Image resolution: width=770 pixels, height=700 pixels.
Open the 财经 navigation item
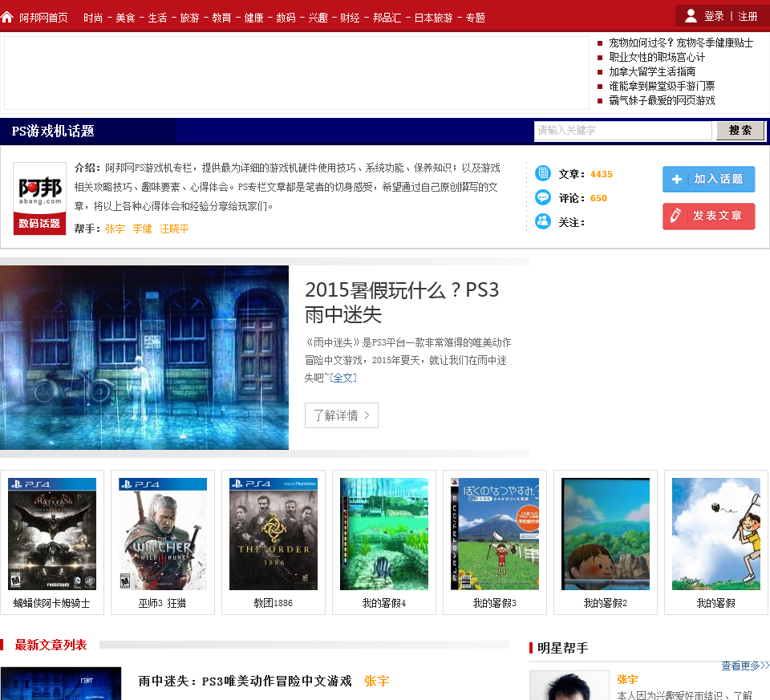[350, 18]
